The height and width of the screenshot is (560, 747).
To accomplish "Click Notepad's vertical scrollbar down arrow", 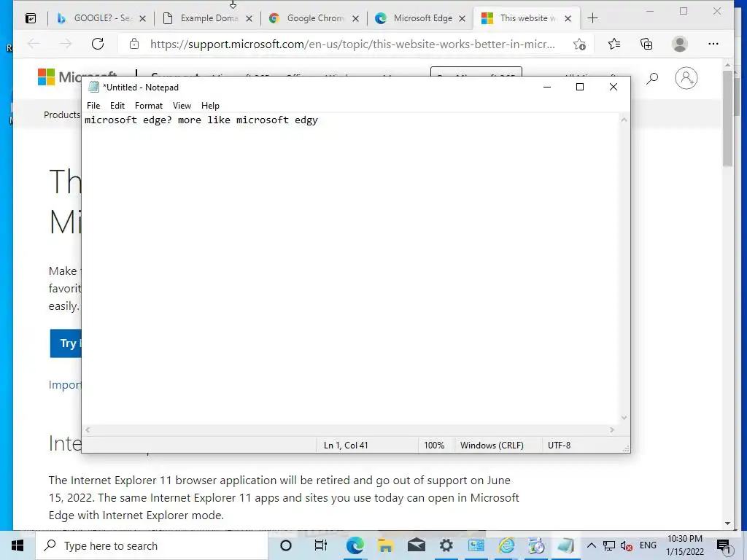I will coord(624,418).
